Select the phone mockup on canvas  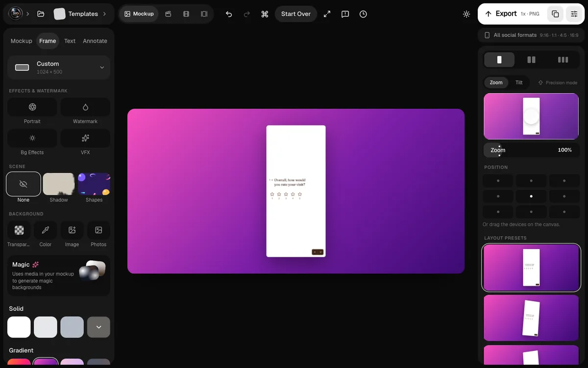tap(296, 191)
